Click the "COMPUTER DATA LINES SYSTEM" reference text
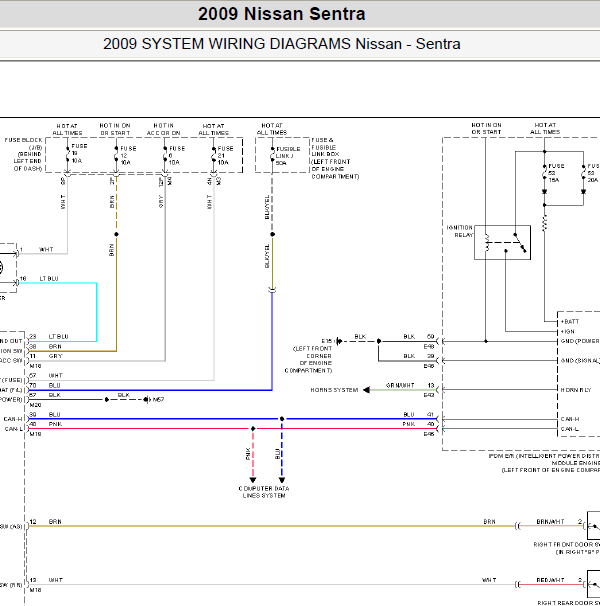Image resolution: width=600 pixels, height=606 pixels. (264, 492)
